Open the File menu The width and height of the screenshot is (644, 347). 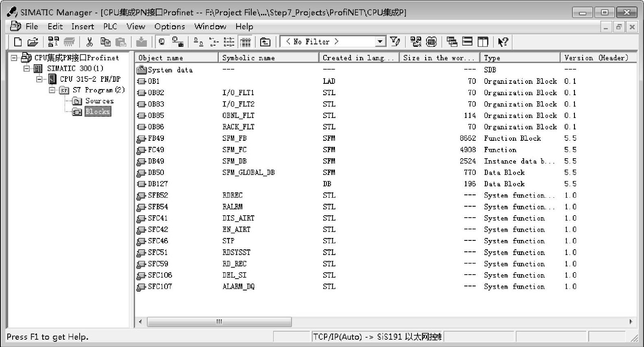click(x=32, y=26)
